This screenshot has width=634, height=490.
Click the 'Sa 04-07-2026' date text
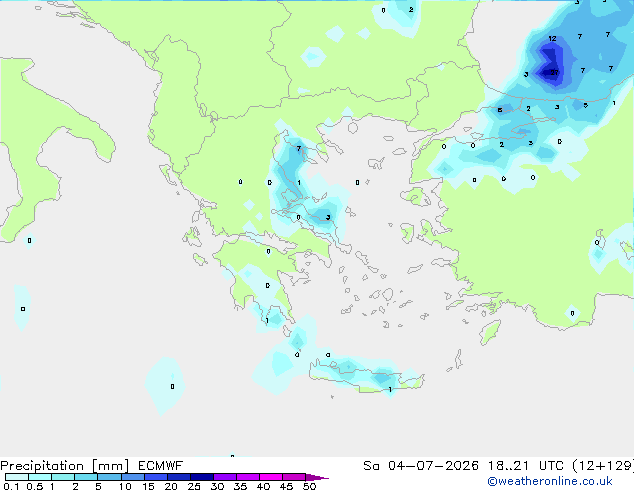pos(421,466)
